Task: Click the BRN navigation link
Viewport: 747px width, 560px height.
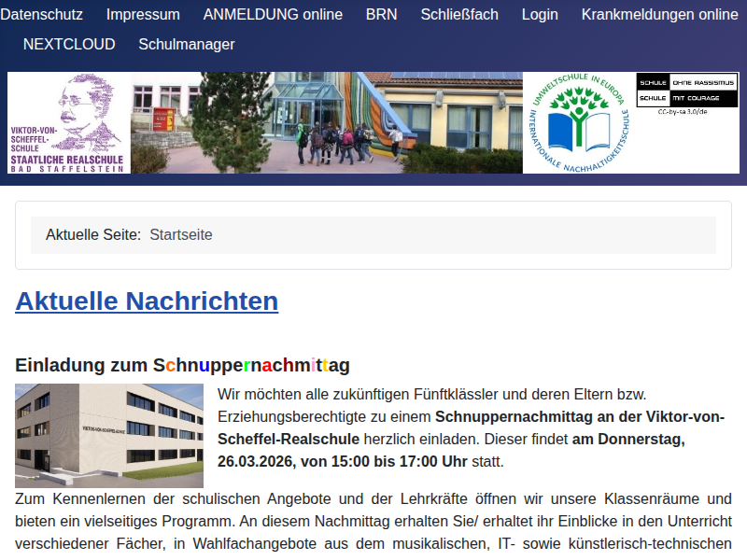Action: (x=381, y=15)
